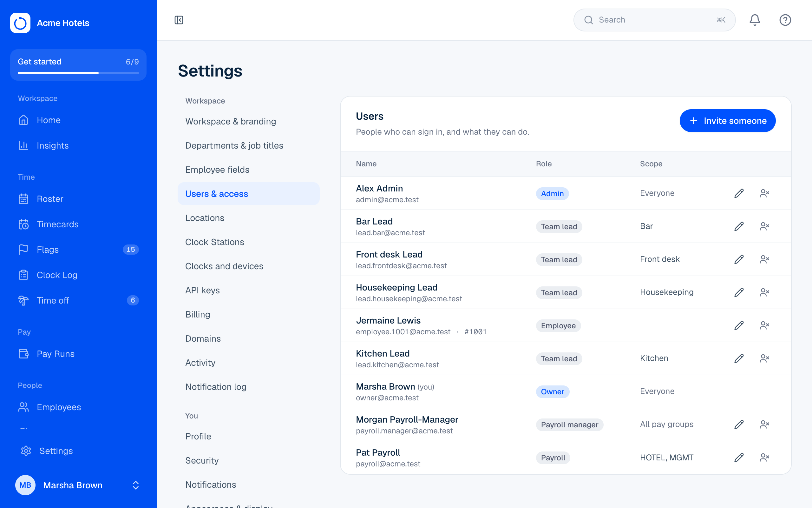The width and height of the screenshot is (812, 508).
Task: Click the Acme Hotels logo icon
Action: 20,23
